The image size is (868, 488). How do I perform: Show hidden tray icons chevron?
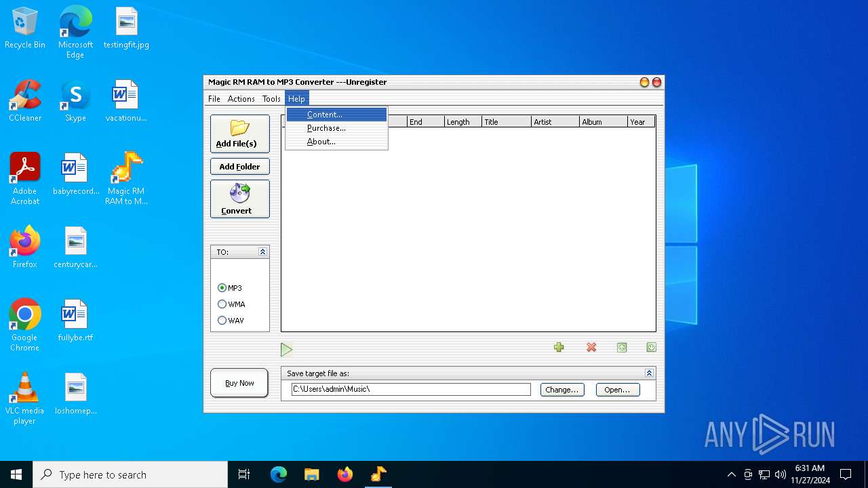(731, 474)
